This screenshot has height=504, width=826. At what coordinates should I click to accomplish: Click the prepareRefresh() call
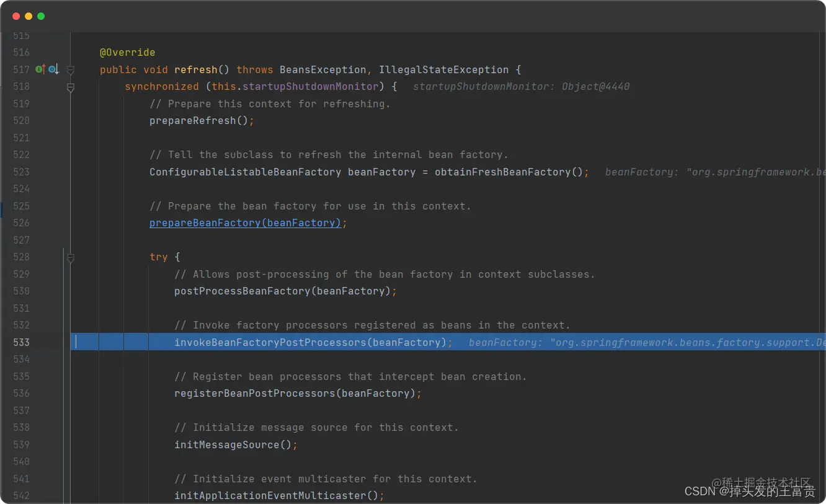(x=199, y=121)
